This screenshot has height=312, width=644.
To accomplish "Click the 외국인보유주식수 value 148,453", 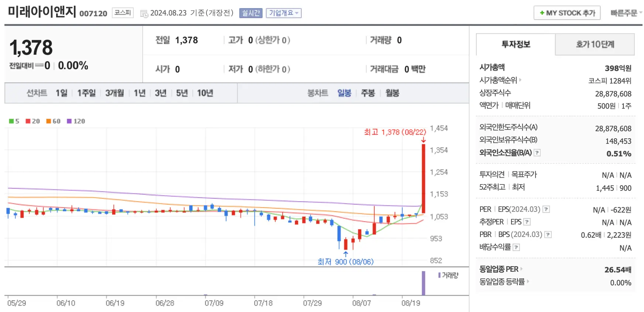I will click(x=618, y=141).
